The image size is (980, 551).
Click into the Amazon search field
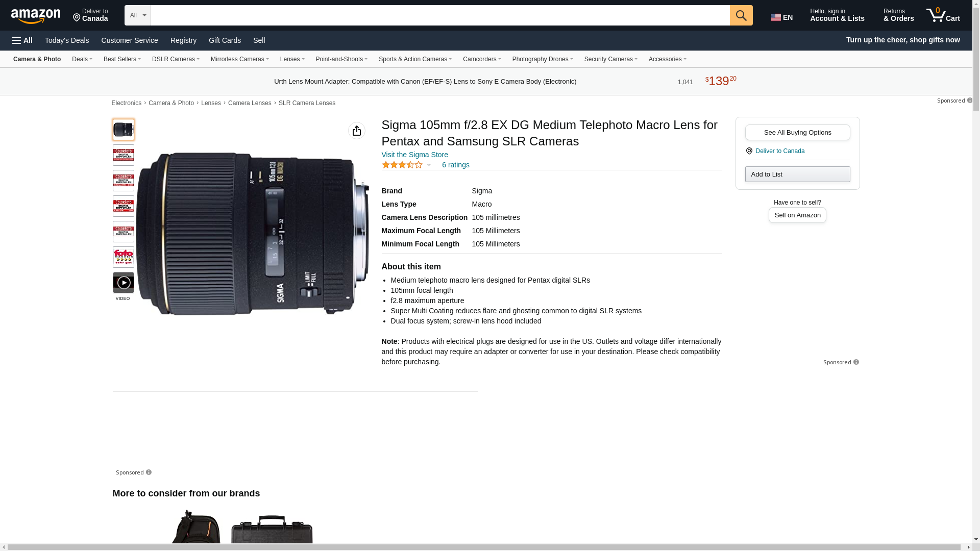coord(439,15)
